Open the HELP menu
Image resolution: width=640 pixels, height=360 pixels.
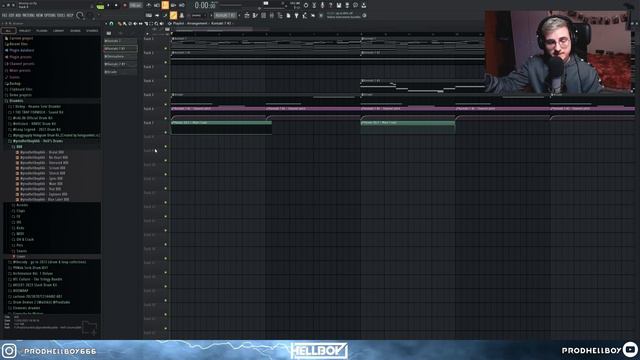click(x=70, y=15)
